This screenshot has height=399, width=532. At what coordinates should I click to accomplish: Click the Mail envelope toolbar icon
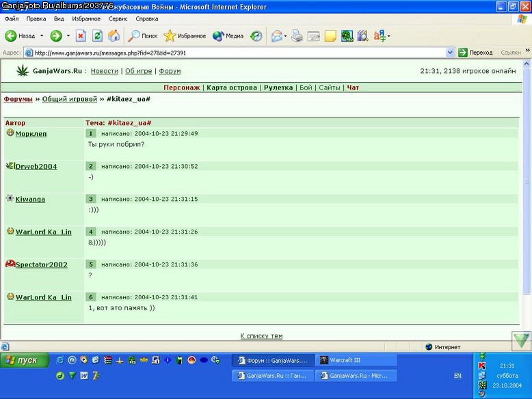tap(276, 36)
